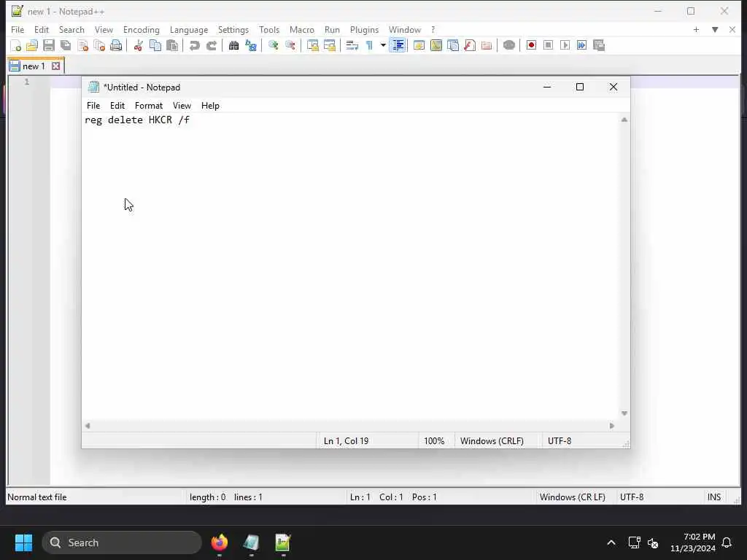This screenshot has height=560, width=747.
Task: Start macro recording with red dot icon
Action: (531, 46)
